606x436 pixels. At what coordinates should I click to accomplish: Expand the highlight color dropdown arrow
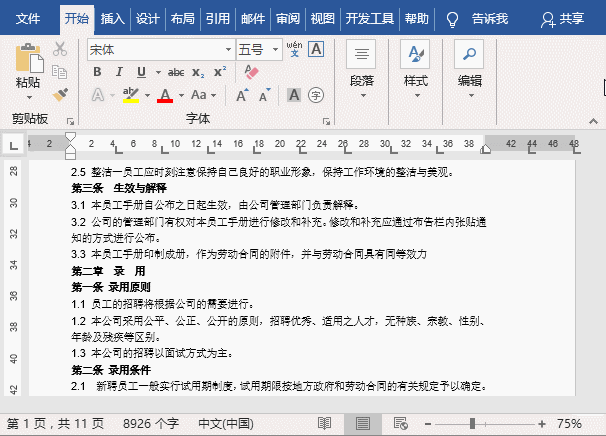pos(147,95)
